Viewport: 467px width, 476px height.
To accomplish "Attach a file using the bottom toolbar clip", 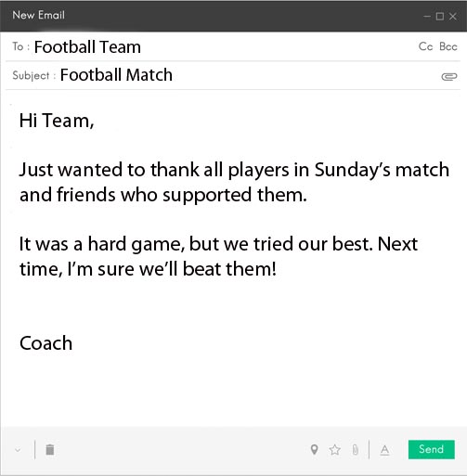I will click(356, 449).
